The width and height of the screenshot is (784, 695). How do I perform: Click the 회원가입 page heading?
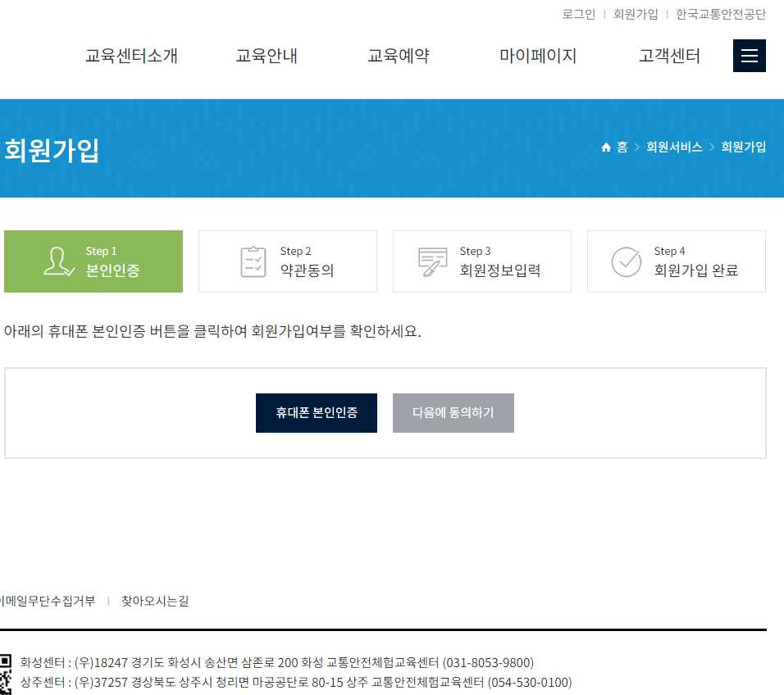pos(52,150)
